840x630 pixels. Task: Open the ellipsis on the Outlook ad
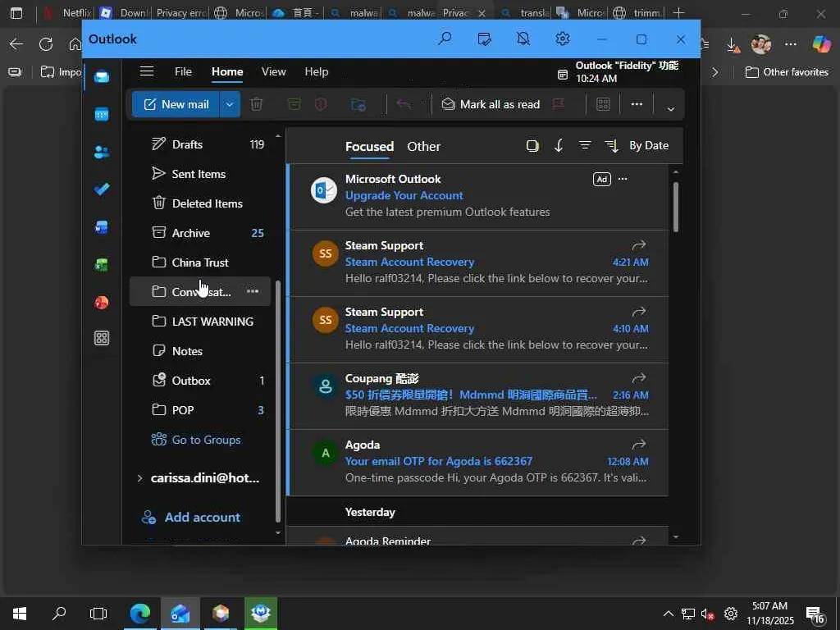pos(623,179)
